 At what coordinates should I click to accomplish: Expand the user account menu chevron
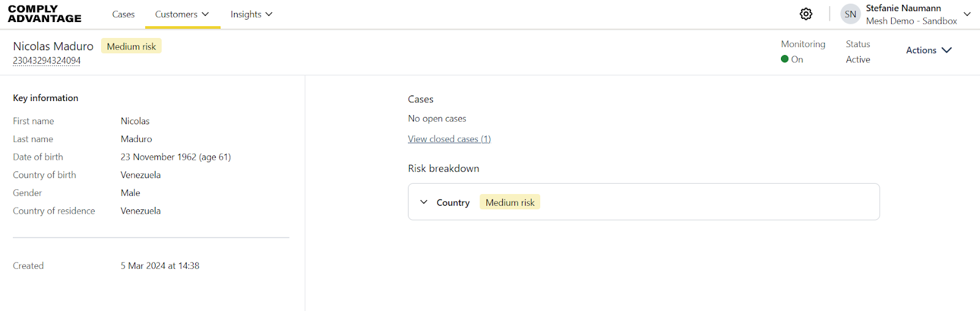[x=967, y=14]
